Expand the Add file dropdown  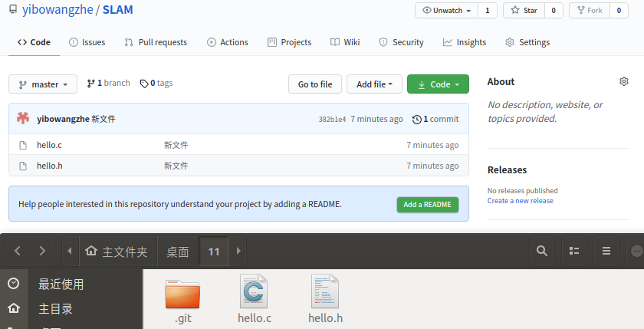point(374,84)
